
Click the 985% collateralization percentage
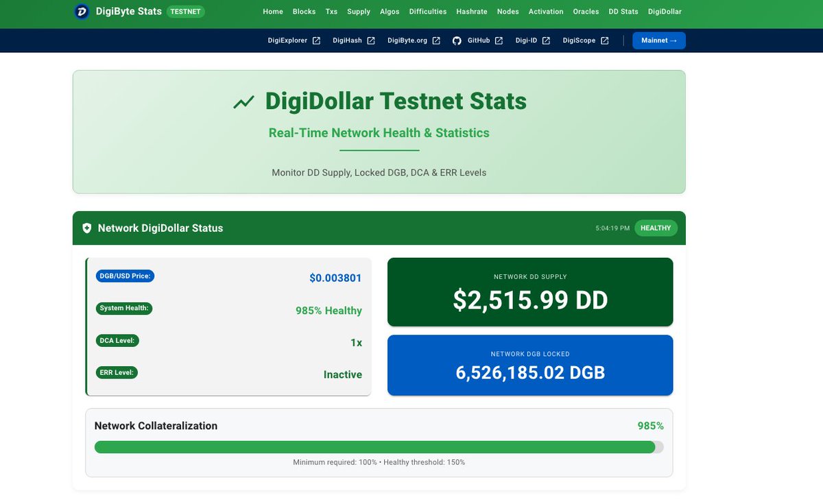click(x=650, y=426)
